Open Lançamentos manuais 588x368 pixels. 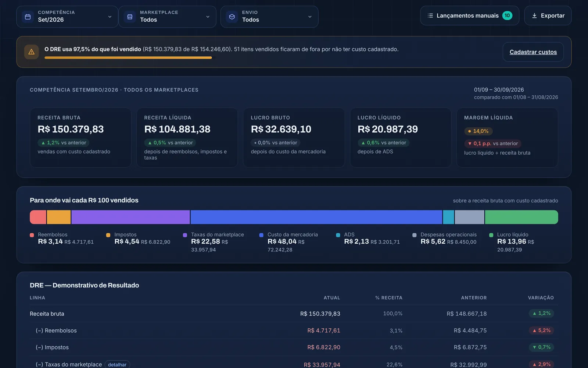click(x=470, y=15)
